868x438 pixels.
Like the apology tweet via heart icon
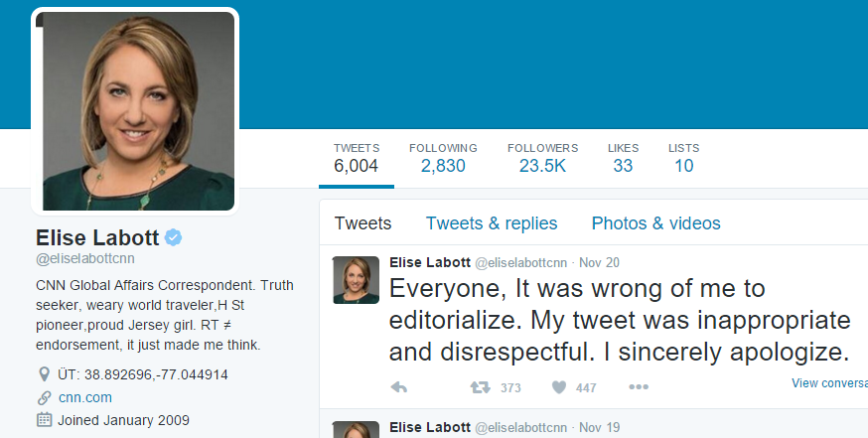click(559, 387)
